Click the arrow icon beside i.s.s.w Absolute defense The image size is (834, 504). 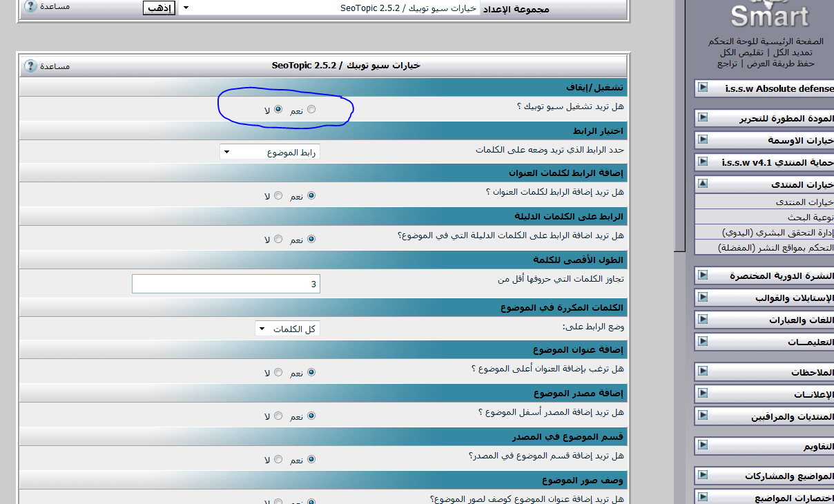(x=703, y=88)
